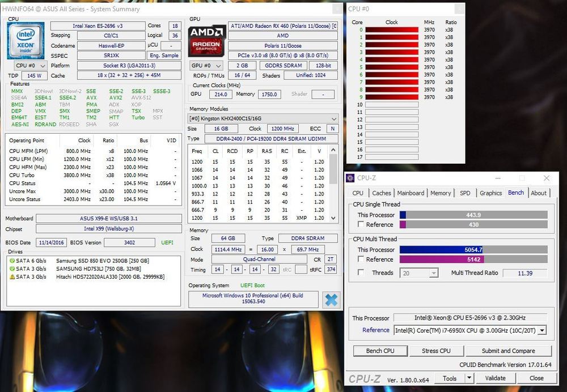Toggle Reference checkbox under CPU Multi Thread
This screenshot has width=567, height=392.
[361, 259]
